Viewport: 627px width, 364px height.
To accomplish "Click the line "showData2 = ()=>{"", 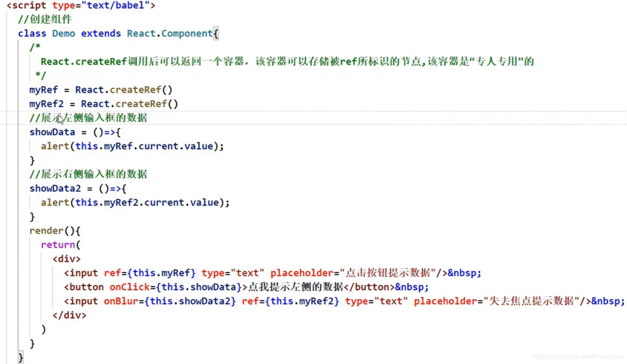I will [x=78, y=189].
